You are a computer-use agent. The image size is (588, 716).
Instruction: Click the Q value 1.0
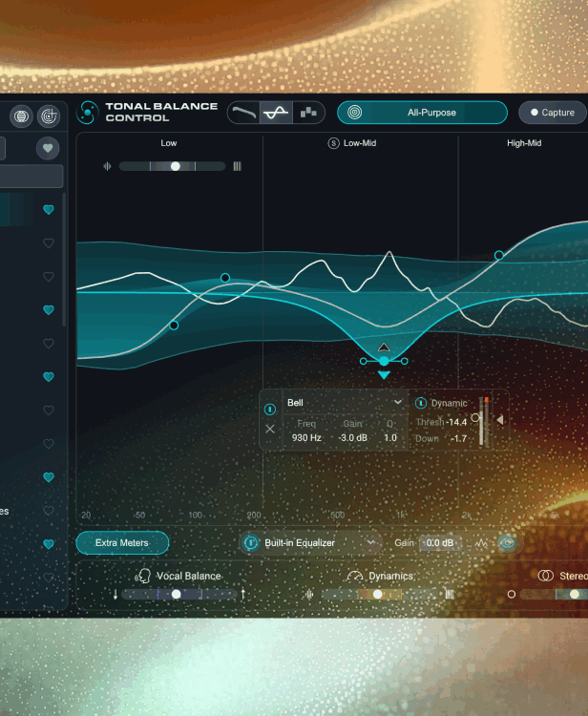coord(390,438)
